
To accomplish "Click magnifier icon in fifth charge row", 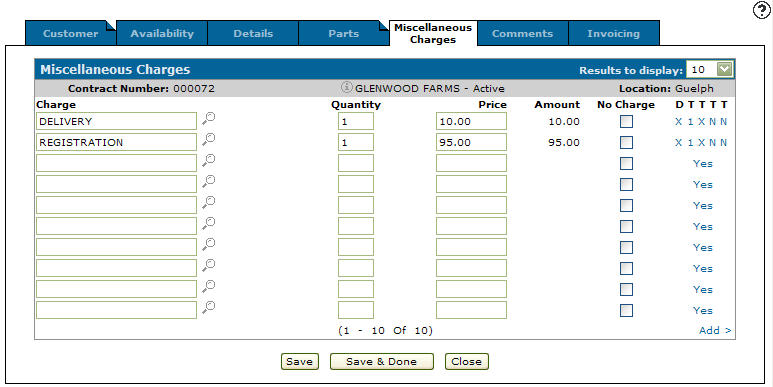I will click(209, 203).
